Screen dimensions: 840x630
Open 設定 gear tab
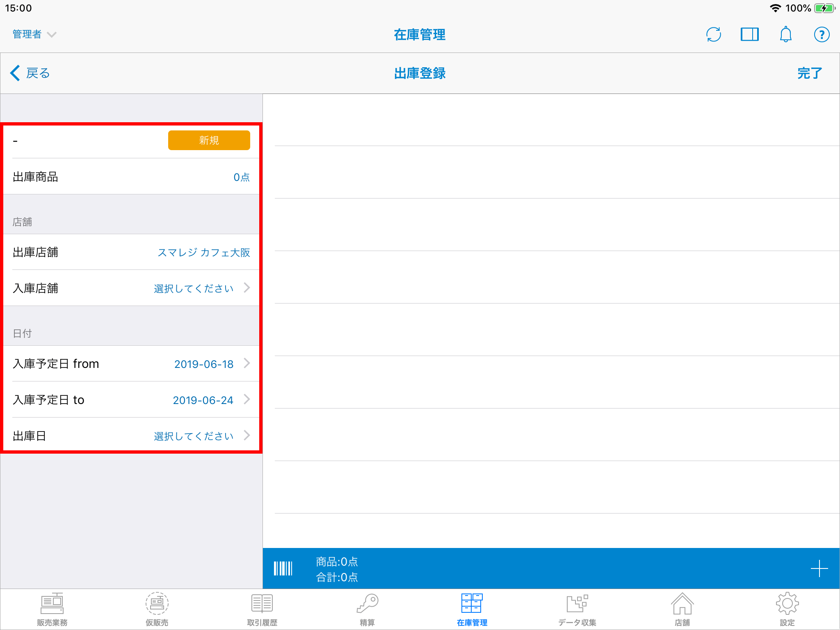pos(787,609)
